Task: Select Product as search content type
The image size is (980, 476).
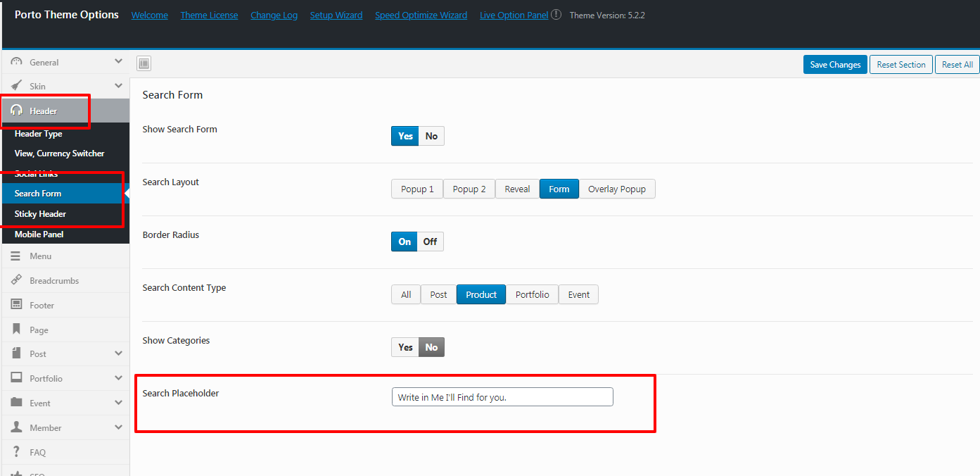Action: [x=481, y=294]
